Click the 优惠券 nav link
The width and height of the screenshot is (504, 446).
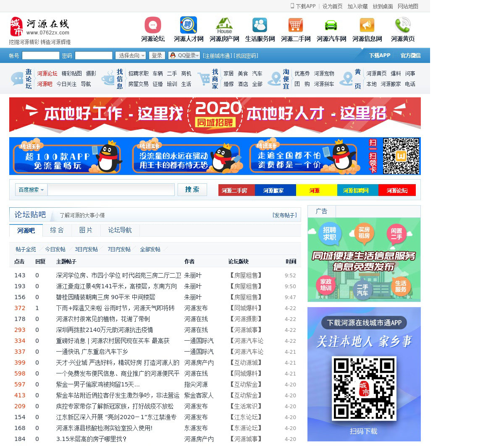click(x=302, y=73)
